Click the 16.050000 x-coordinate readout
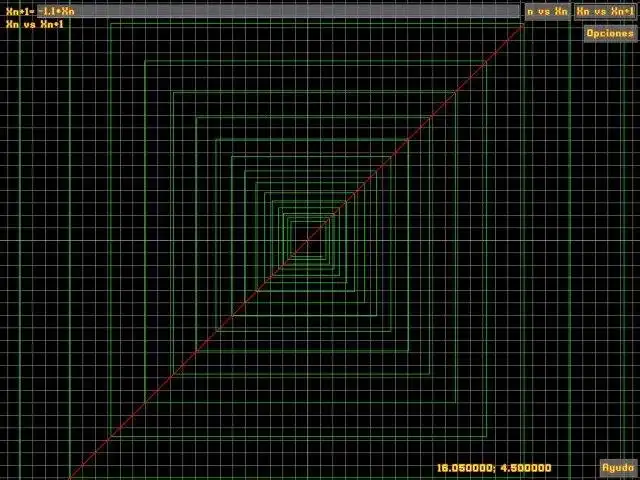This screenshot has width=640, height=480. [x=465, y=468]
